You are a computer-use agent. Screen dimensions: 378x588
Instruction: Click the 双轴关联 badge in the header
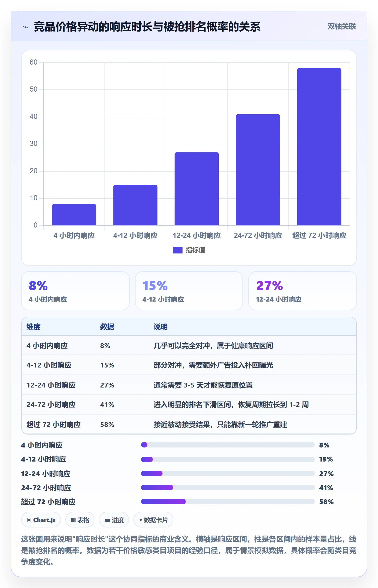[342, 26]
